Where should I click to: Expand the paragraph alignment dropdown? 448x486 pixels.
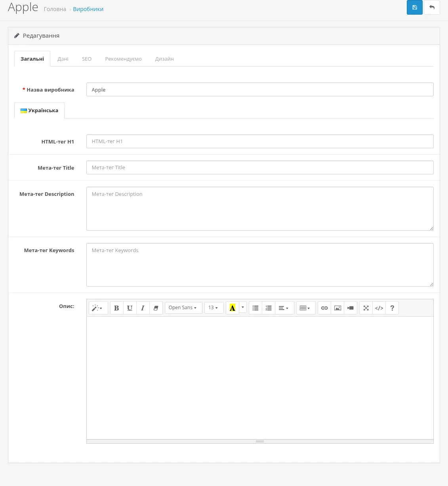tap(284, 308)
